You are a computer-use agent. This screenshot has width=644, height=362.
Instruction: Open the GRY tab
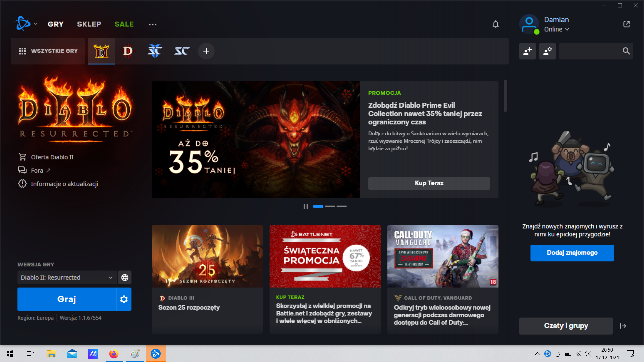click(x=56, y=24)
